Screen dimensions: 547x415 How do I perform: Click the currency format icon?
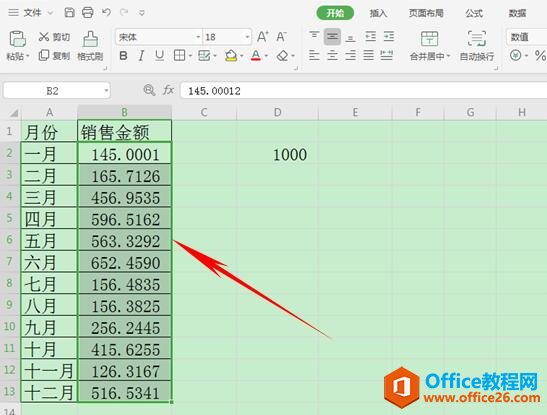[x=516, y=55]
